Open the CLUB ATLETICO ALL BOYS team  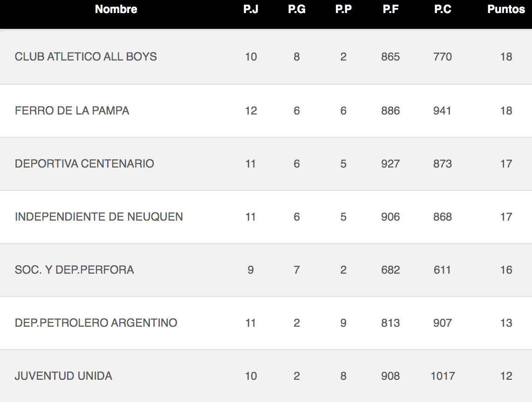[x=86, y=57]
